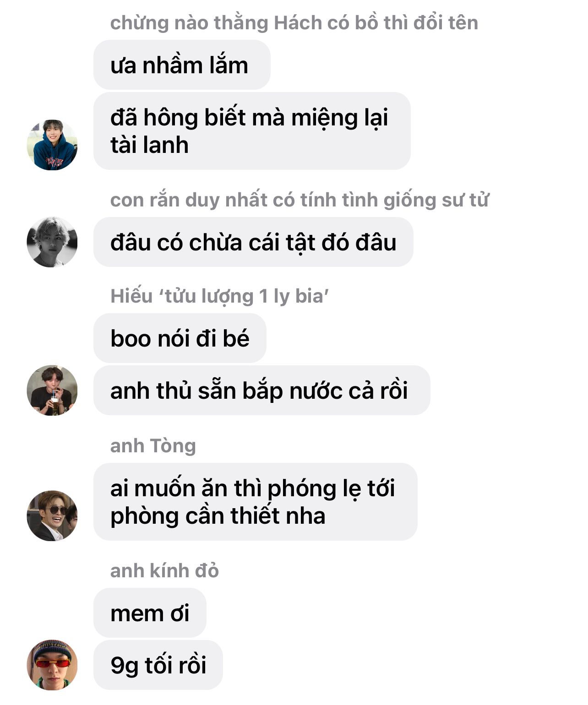Screen dimensions: 588x705
Task: Tap sender name 'con rắn duy nhất'
Action: click(299, 200)
